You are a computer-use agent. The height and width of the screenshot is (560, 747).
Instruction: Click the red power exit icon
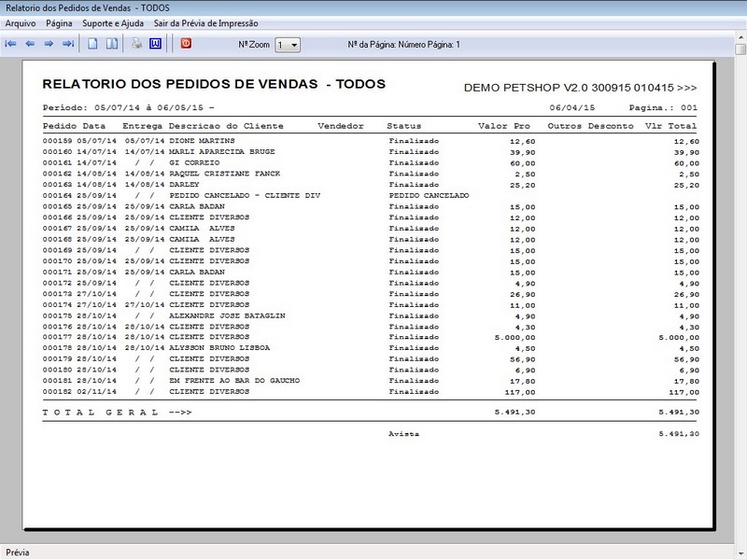coord(186,43)
